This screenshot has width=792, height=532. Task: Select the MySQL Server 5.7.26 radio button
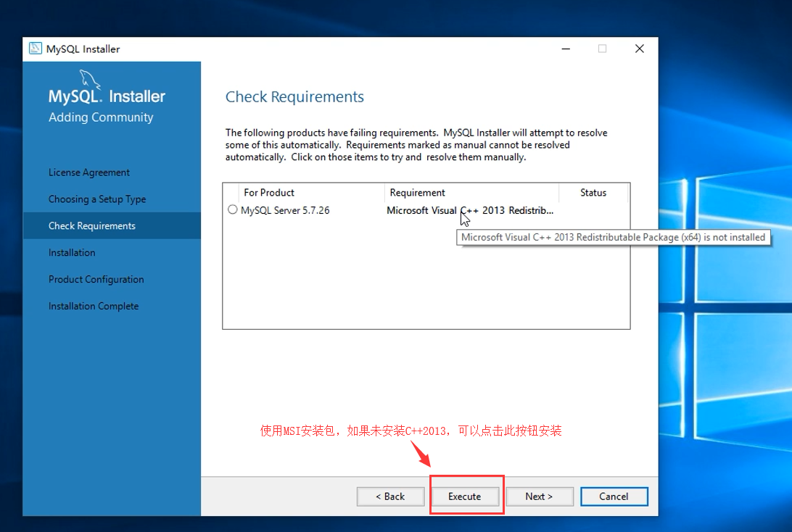click(232, 209)
